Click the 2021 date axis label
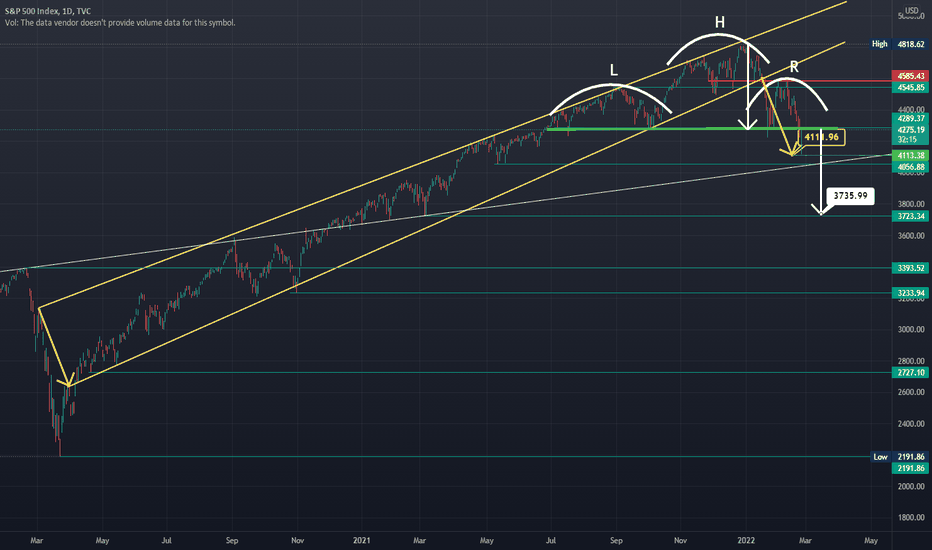Screen dimensions: 932x550 (x=361, y=540)
